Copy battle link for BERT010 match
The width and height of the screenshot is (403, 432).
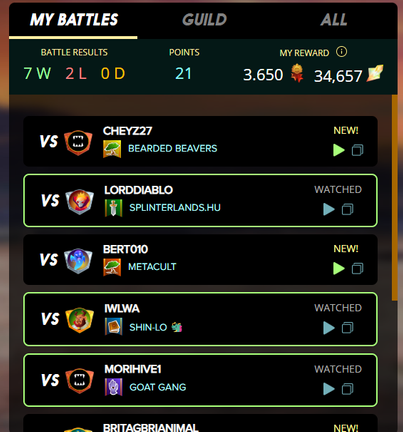pos(357,268)
